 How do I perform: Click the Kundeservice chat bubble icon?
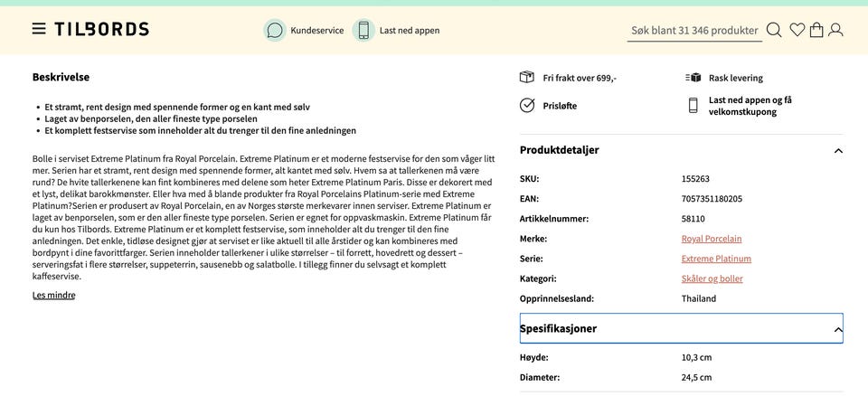click(x=275, y=30)
